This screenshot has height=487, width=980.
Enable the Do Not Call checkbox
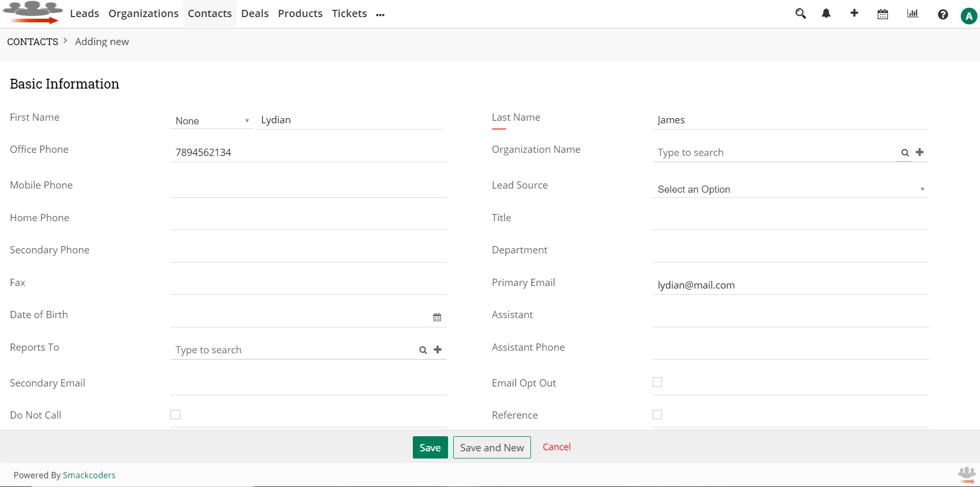175,414
